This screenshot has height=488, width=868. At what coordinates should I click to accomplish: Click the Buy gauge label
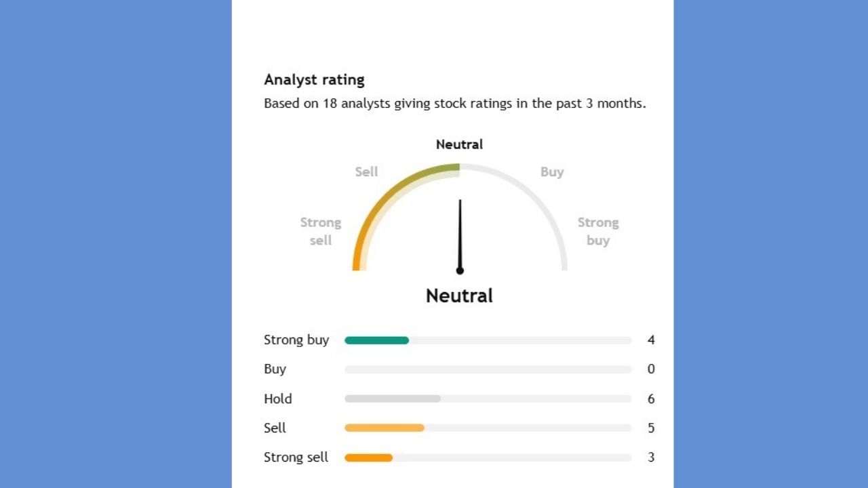coord(552,172)
